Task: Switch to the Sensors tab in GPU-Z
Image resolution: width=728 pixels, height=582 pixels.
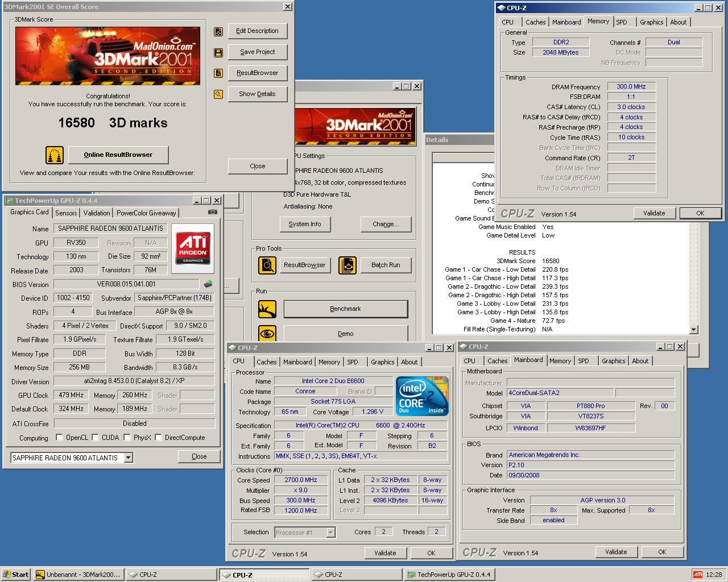Action: tap(66, 213)
